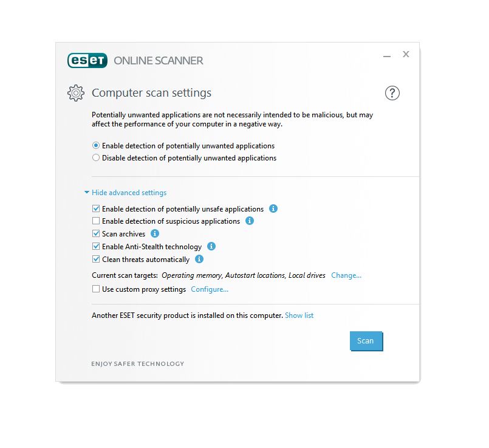Enable Use custom proxy settings
Viewport: 489px width, 448px height.
[96, 289]
